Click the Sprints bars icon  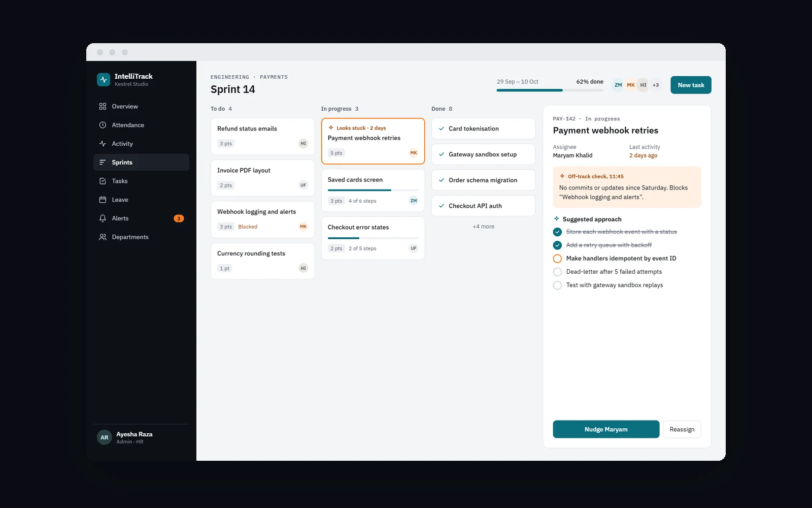(x=103, y=162)
